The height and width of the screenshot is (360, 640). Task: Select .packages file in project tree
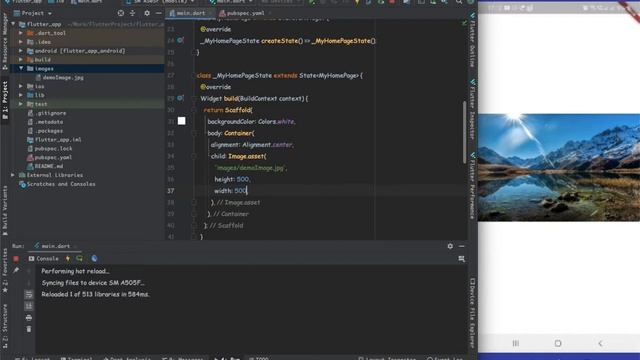pos(45,131)
